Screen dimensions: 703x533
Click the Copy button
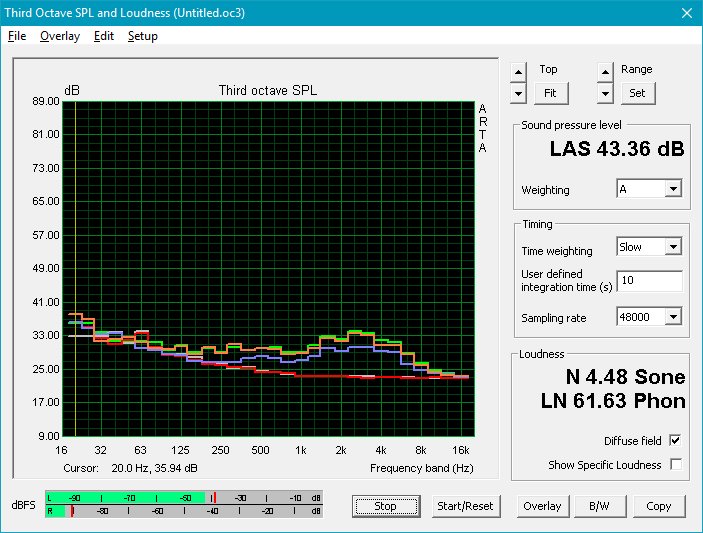658,506
